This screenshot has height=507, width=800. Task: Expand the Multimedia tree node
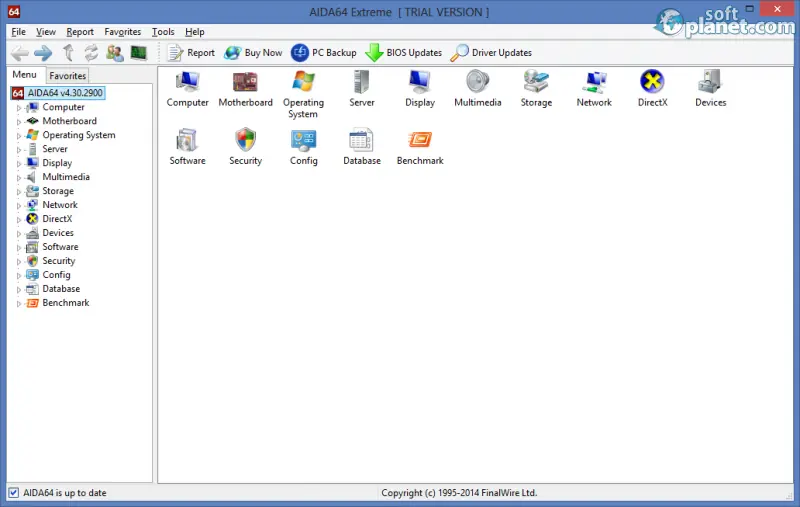pos(19,178)
